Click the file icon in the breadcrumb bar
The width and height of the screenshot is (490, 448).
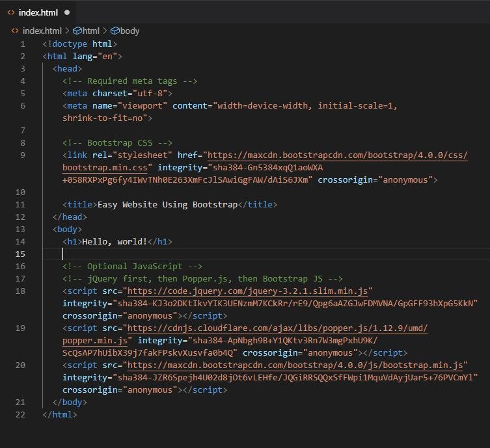15,31
